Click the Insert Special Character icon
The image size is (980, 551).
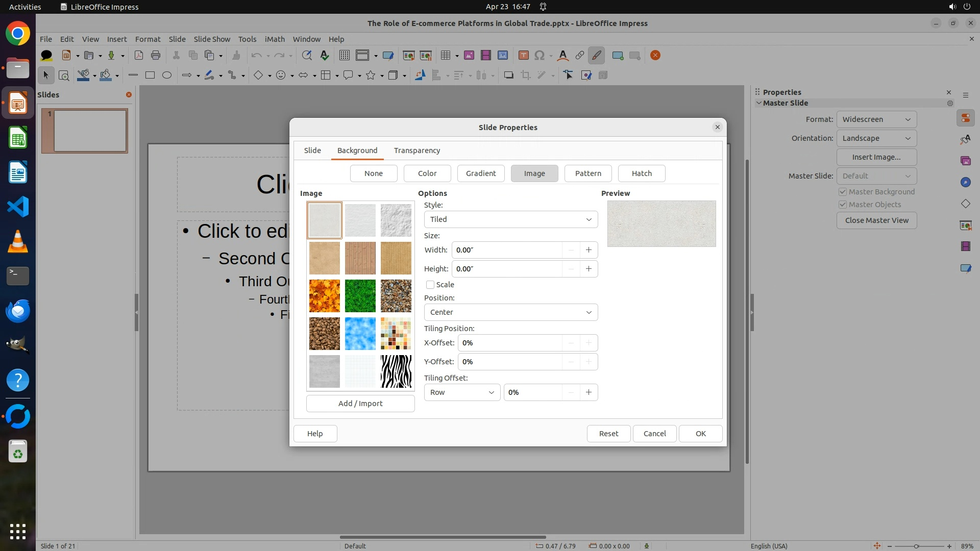pos(540,56)
